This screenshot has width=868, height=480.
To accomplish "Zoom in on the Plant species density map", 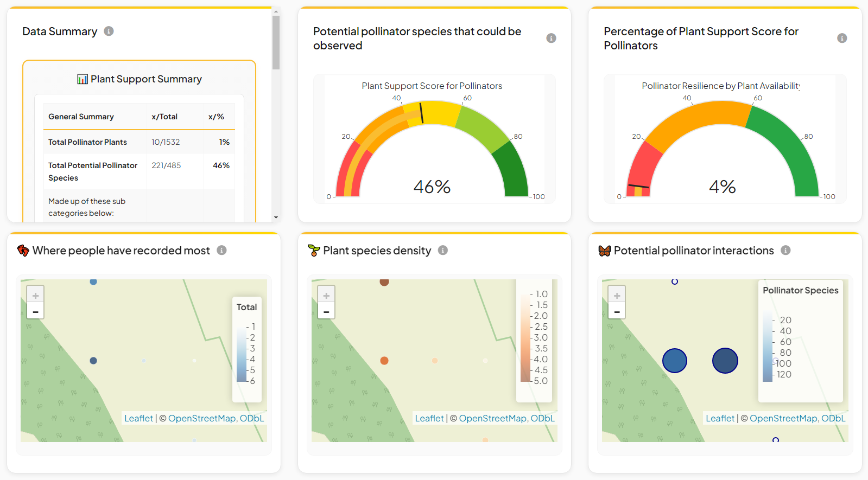I will pos(326,296).
